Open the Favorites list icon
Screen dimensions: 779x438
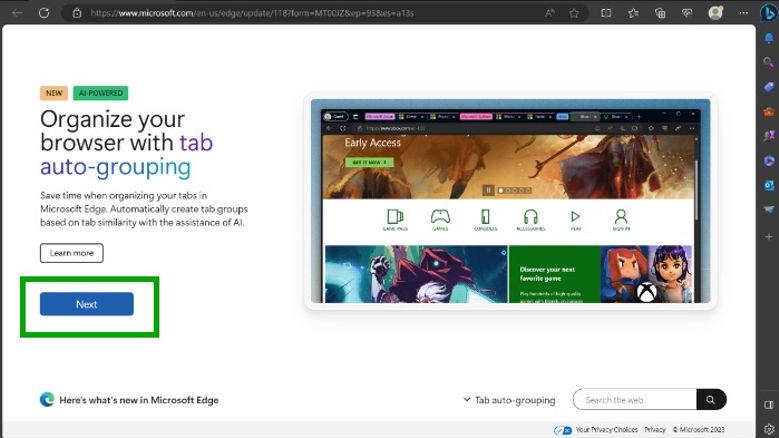[x=633, y=13]
